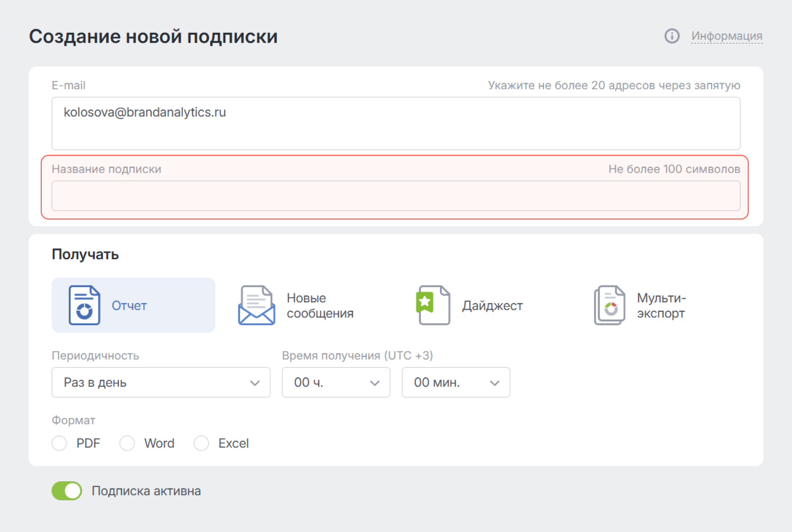Open the Периодичность dropdown Раз в день
Image resolution: width=792 pixels, height=532 pixels.
[x=161, y=382]
